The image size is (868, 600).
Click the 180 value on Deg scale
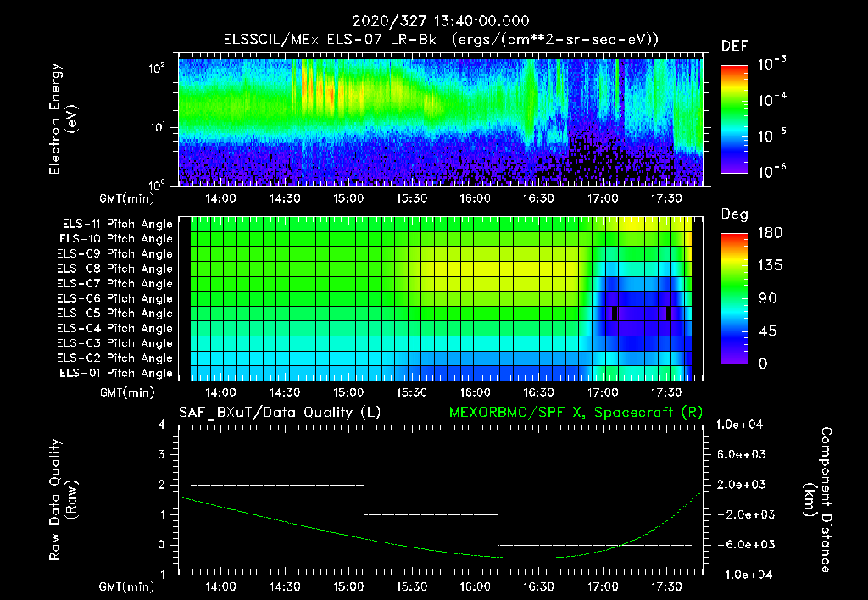(x=771, y=232)
